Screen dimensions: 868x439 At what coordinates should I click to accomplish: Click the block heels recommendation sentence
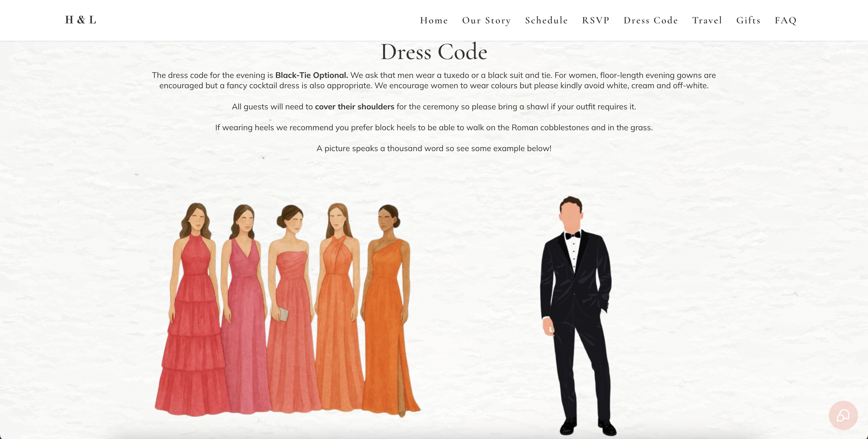pyautogui.click(x=434, y=128)
